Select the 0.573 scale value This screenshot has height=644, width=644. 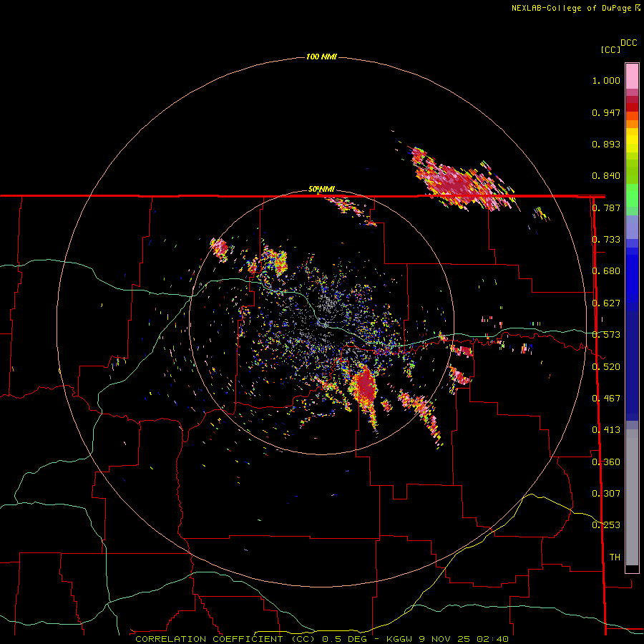[x=606, y=335]
